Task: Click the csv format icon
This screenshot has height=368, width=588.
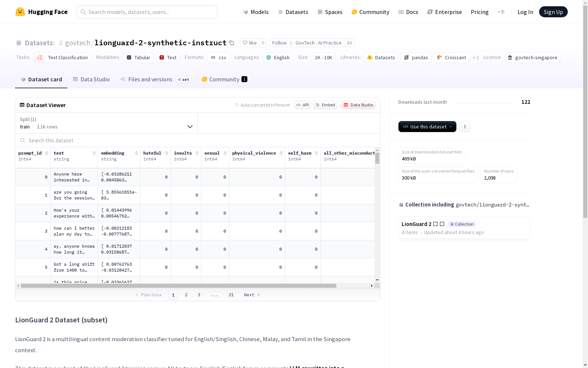Action: pyautogui.click(x=213, y=57)
